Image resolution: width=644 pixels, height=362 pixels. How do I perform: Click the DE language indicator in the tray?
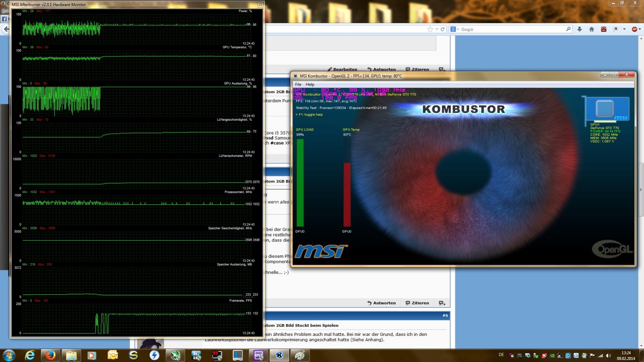tap(501, 355)
